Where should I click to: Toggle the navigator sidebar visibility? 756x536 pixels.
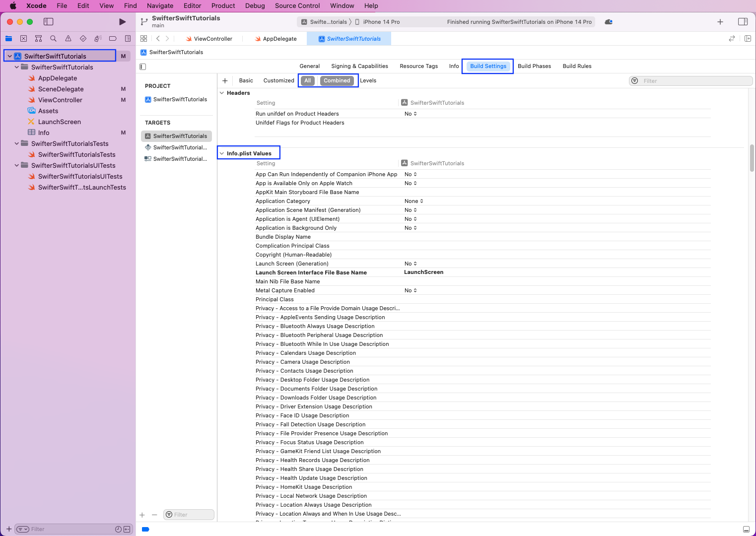point(48,22)
